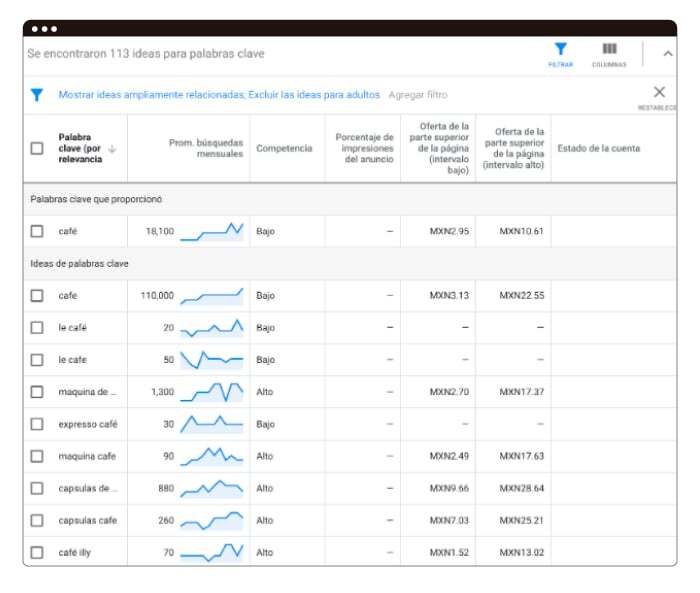Click 'Alto' competition for 'capsulas cafe'
Screen dimensions: 700x593
pos(264,520)
